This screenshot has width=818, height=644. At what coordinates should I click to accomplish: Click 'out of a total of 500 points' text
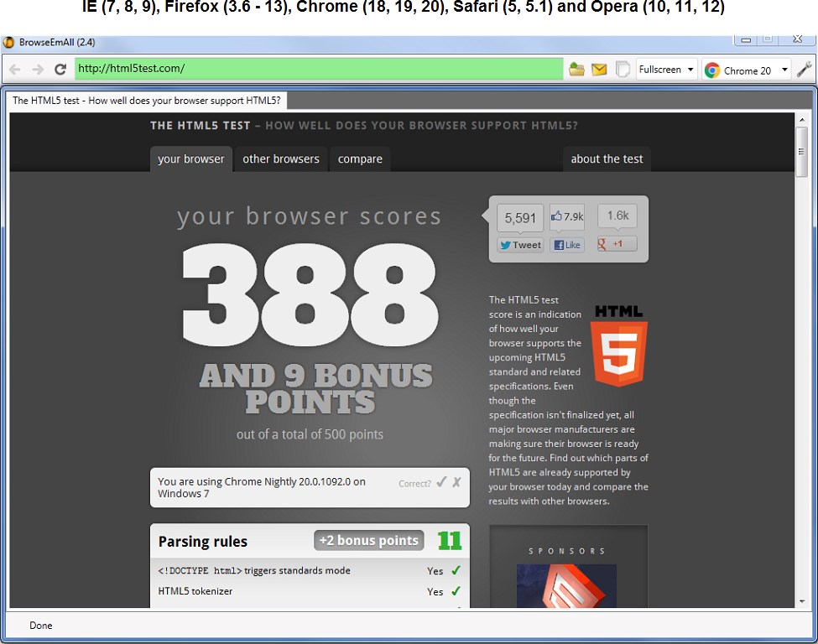310,434
